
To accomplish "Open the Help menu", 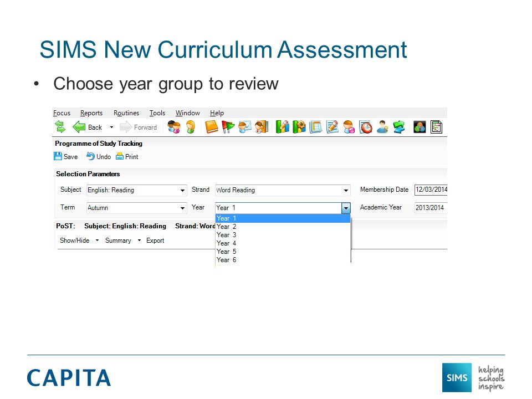I will click(x=217, y=113).
